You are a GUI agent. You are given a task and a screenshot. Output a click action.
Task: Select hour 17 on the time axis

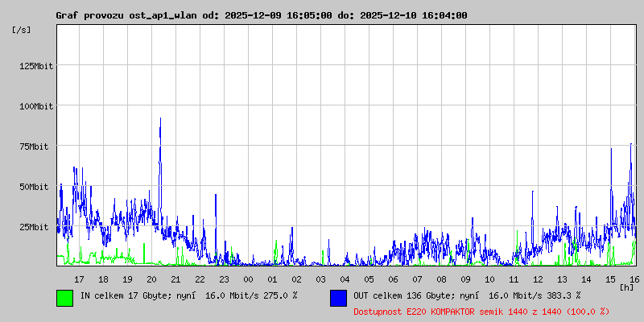79,279
